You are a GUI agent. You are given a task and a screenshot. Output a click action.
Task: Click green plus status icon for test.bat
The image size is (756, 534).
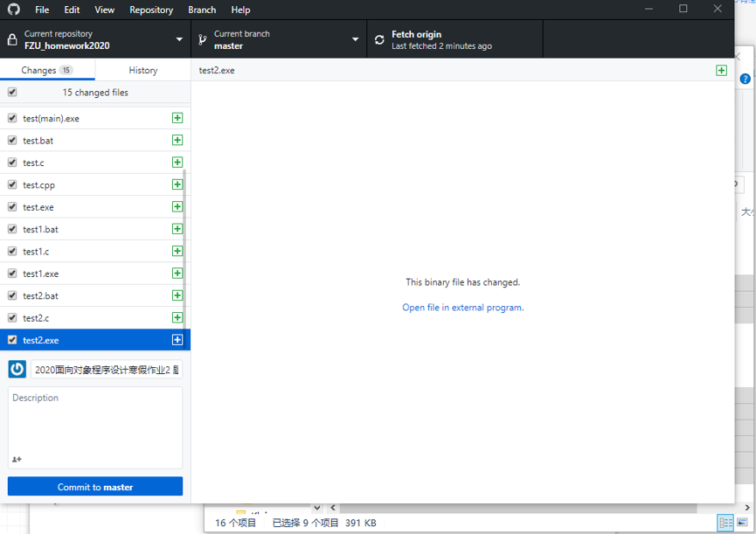(x=177, y=140)
